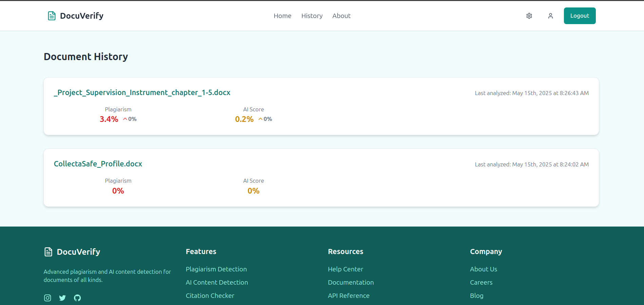Open _Project_Supervision_Instrument_chapter_1-5.docx
Viewport: 644px width, 305px height.
coord(142,93)
